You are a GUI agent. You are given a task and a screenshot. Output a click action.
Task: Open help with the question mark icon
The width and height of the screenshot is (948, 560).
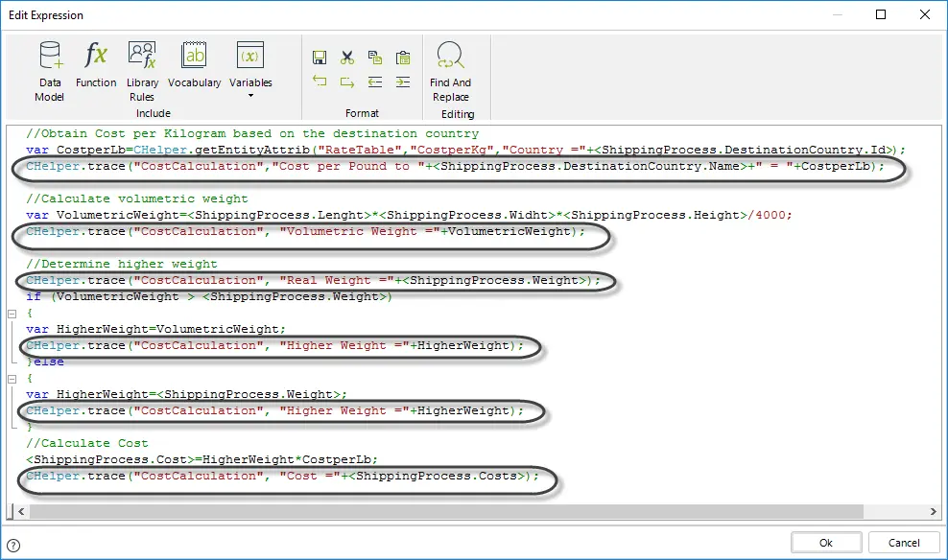point(13,546)
